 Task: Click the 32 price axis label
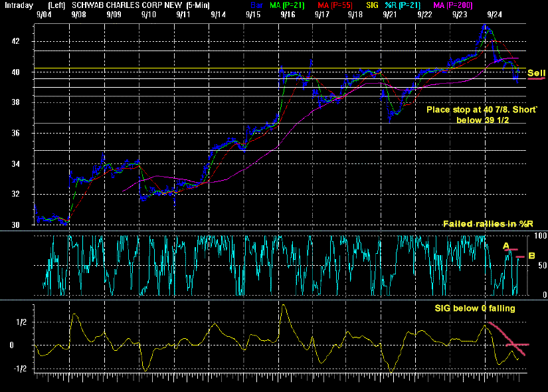(x=15, y=194)
